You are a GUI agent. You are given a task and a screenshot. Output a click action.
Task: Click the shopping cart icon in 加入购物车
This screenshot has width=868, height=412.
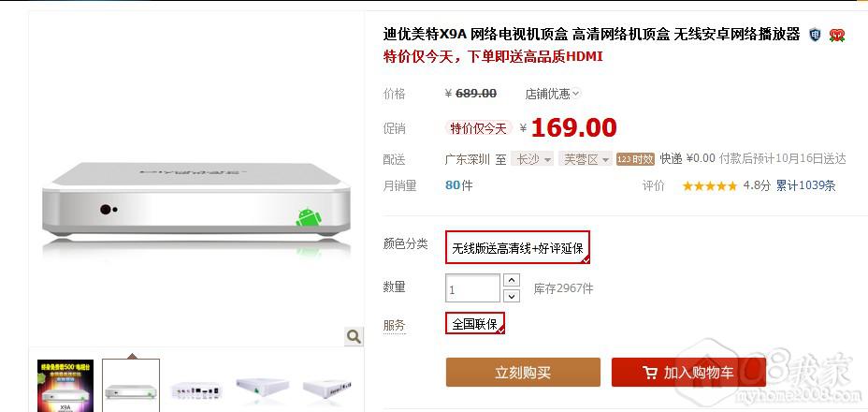pos(650,372)
